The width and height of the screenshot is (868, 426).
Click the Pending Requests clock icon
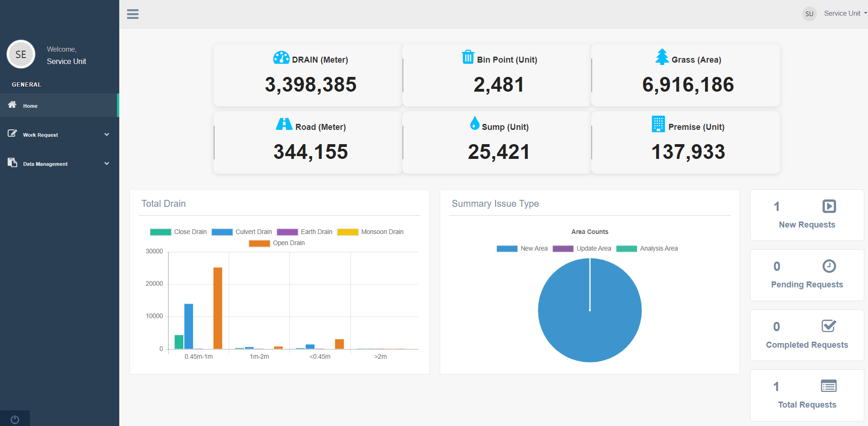829,266
